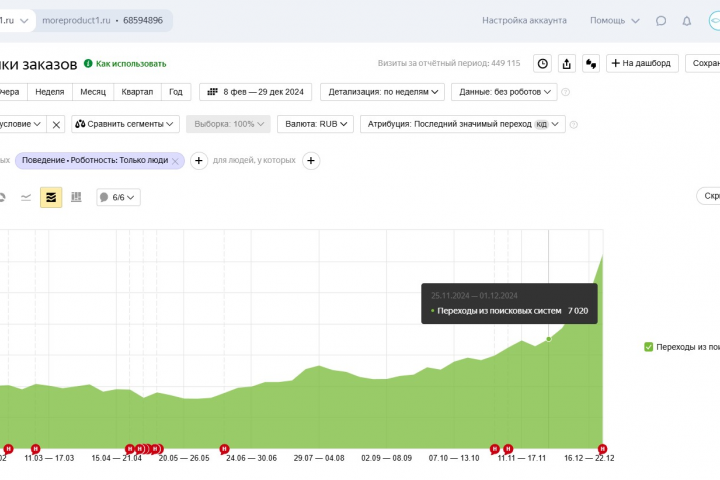
Task: Click the plus after the behavior filter chip
Action: coord(199,160)
